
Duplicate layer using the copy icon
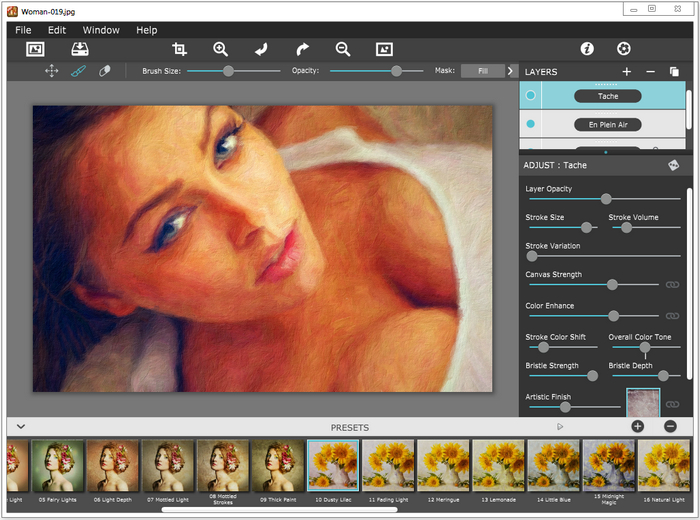click(674, 71)
